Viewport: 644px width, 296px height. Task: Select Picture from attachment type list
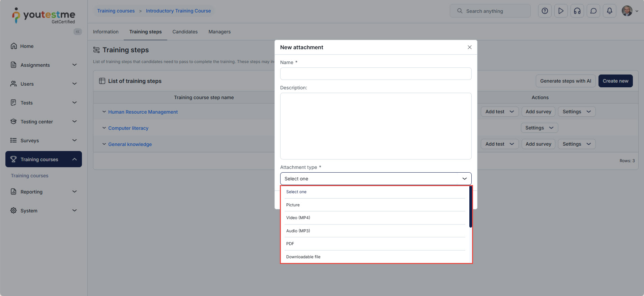click(x=293, y=205)
